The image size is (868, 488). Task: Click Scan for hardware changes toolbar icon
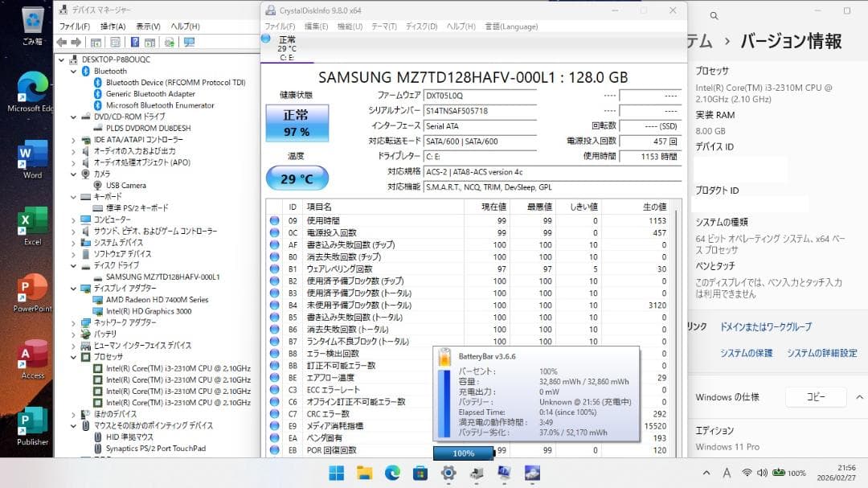pyautogui.click(x=169, y=42)
